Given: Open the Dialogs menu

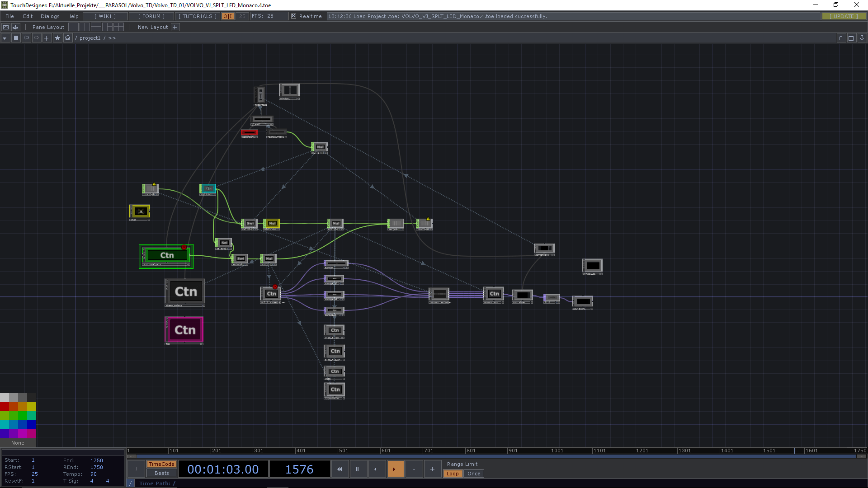Looking at the screenshot, I should coord(50,16).
